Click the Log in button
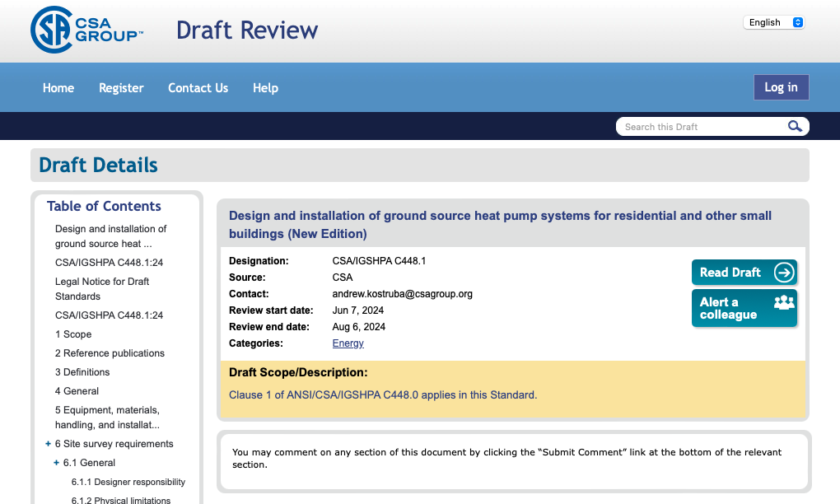 781,87
